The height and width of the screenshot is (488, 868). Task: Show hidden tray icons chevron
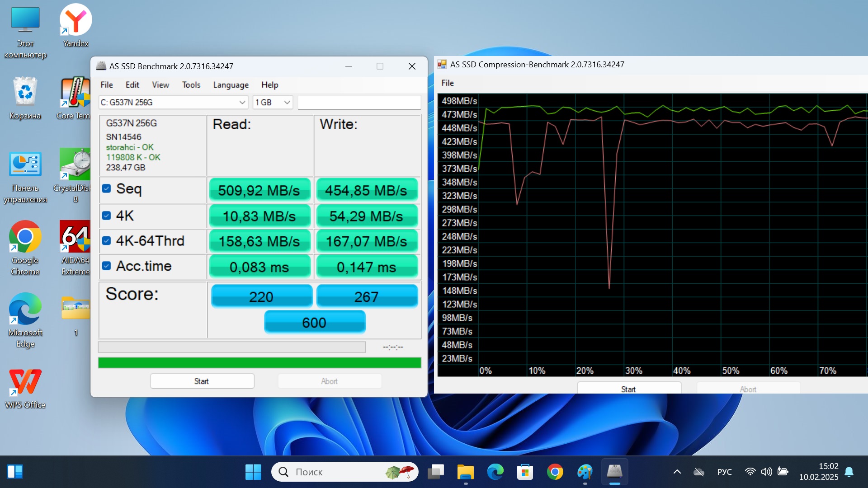point(677,472)
